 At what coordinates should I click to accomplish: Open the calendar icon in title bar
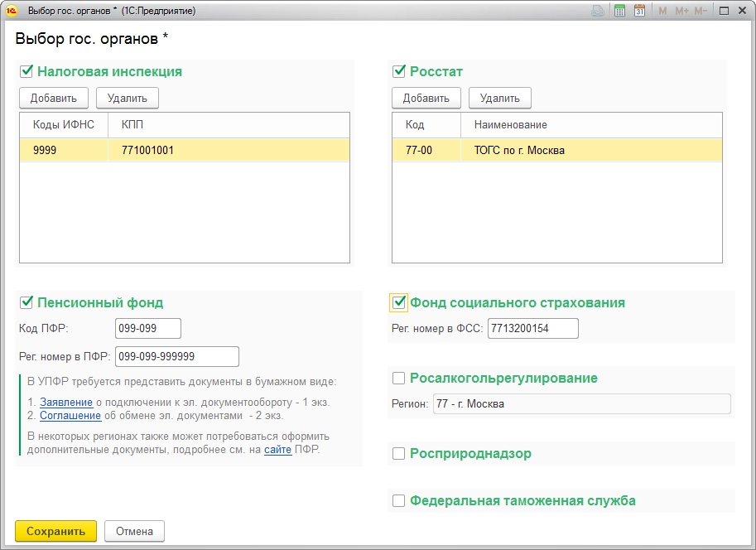point(639,11)
